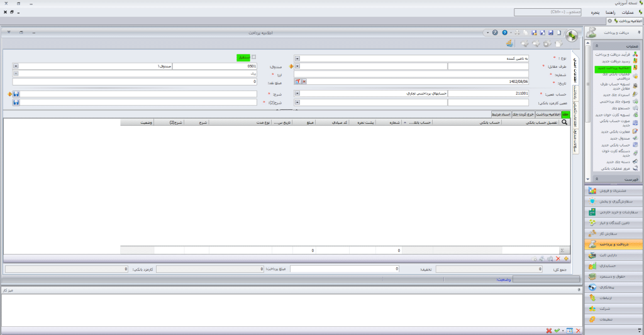Image resolution: width=644 pixels, height=335 pixels.
Task: Clear the date with the X icon
Action: pos(304,81)
